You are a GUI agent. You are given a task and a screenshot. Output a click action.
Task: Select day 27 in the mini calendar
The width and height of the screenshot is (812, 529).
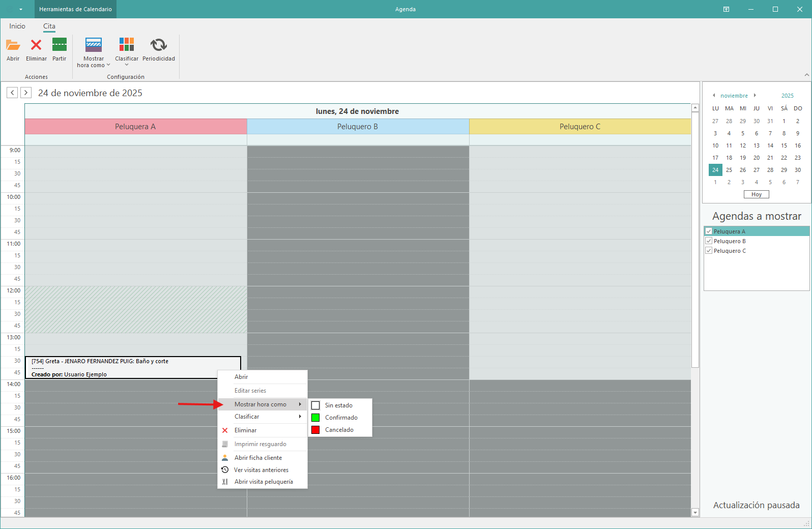pyautogui.click(x=757, y=170)
